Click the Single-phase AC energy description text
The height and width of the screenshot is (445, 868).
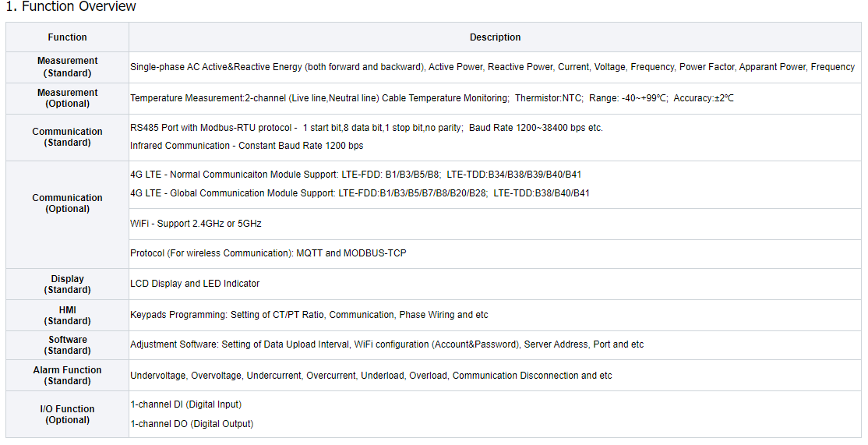(492, 67)
